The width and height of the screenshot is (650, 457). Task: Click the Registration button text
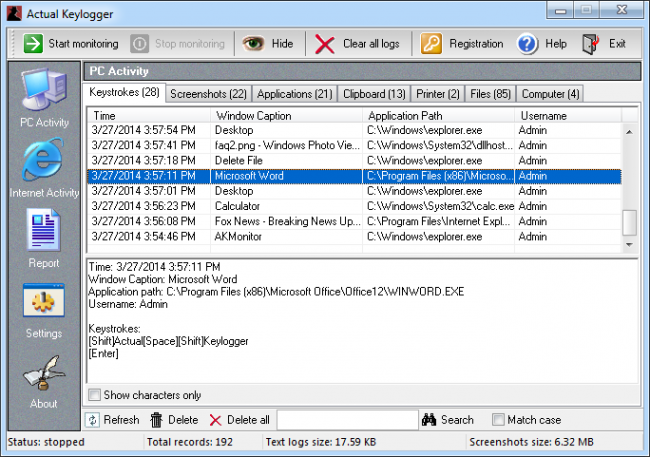point(476,44)
